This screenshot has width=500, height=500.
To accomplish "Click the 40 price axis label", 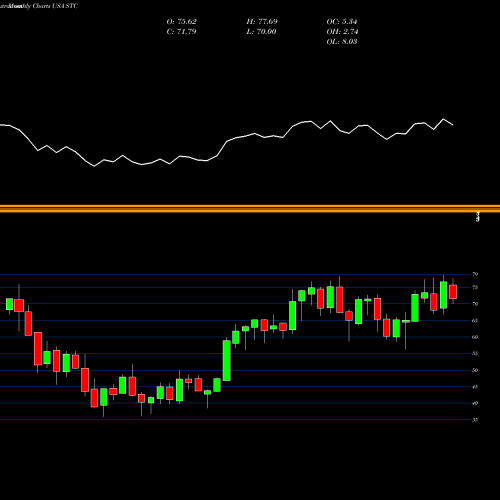I will [x=475, y=403].
